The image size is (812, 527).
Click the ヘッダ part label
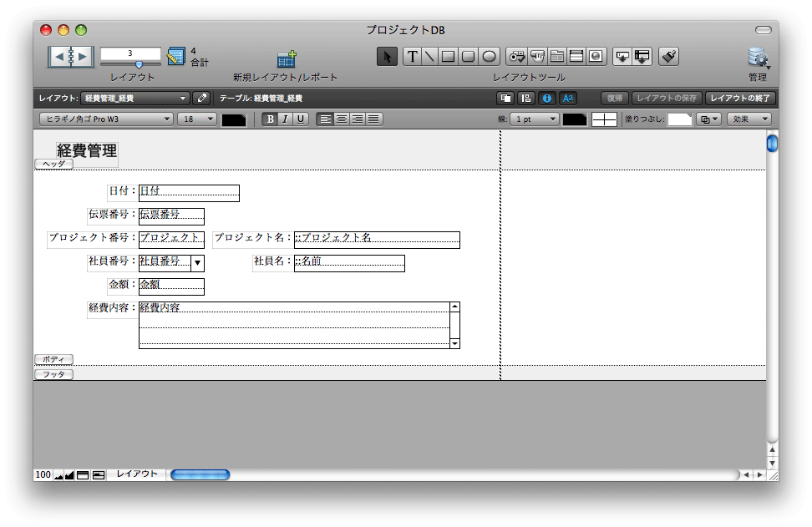pos(53,164)
